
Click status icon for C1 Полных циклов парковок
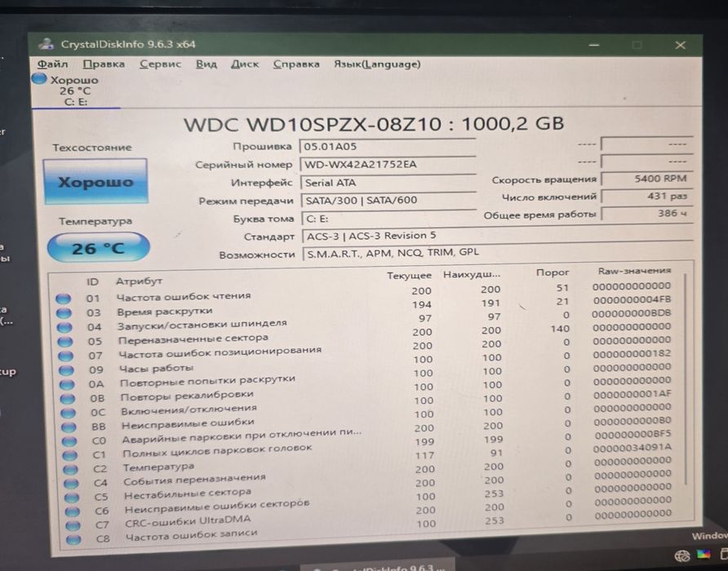(x=69, y=455)
